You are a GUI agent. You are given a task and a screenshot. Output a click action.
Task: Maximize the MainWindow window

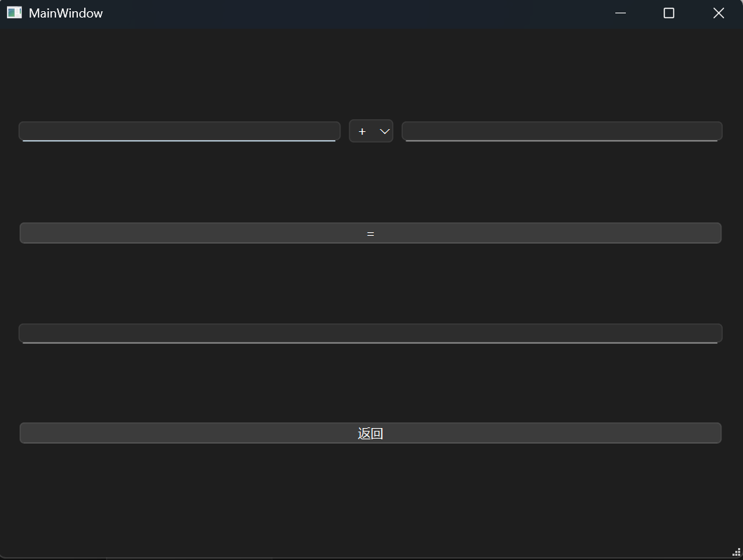(x=669, y=13)
